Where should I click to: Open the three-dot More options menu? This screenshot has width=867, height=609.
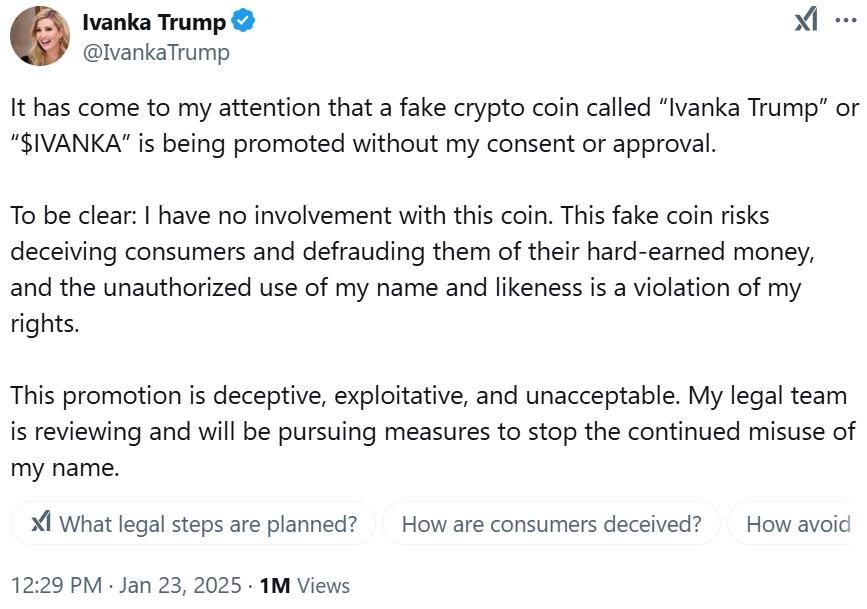(846, 20)
